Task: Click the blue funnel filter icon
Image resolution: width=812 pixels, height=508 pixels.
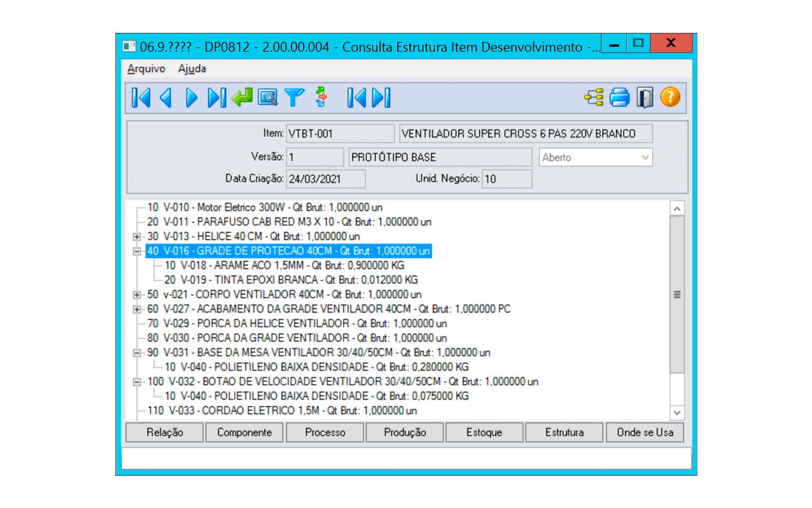Action: point(294,97)
